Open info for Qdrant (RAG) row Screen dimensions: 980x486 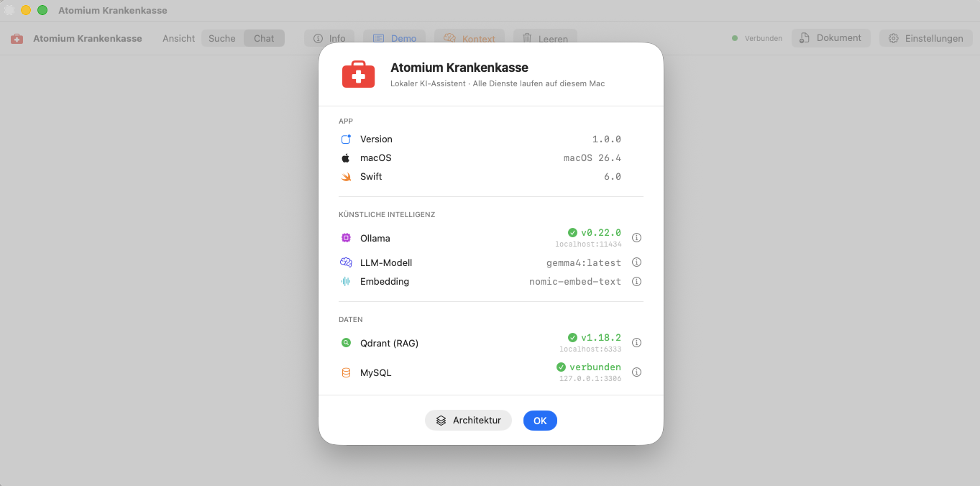(x=636, y=343)
